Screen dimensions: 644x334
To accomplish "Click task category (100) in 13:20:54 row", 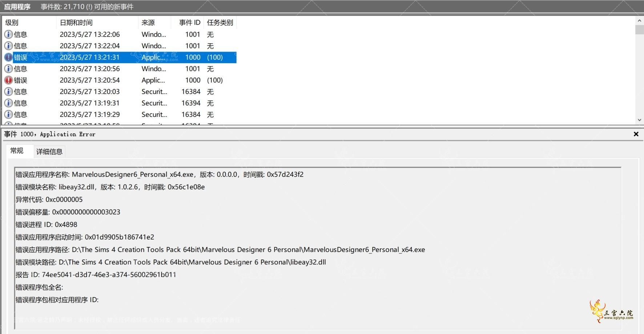I will click(x=215, y=80).
